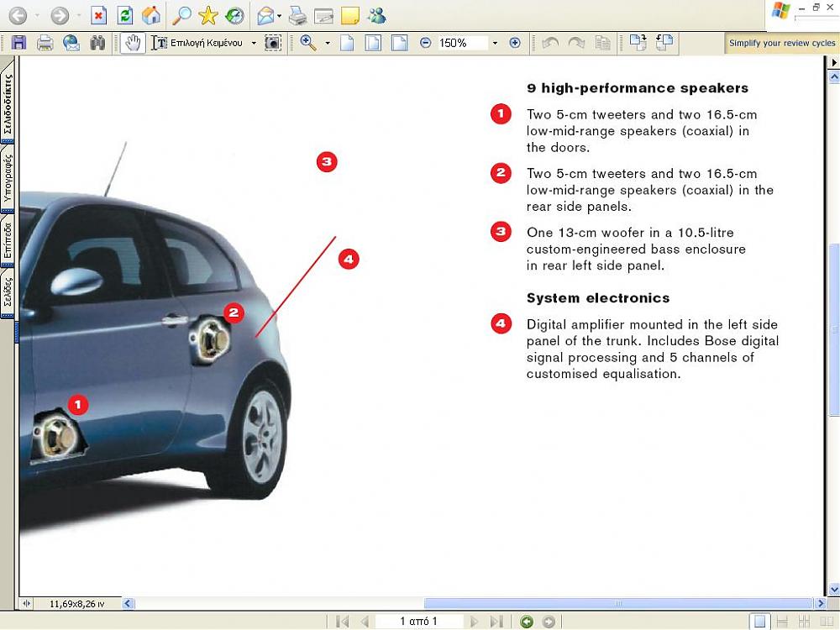Toggle the navigation pane splitter button
The width and height of the screenshot is (840, 630).
26,604
